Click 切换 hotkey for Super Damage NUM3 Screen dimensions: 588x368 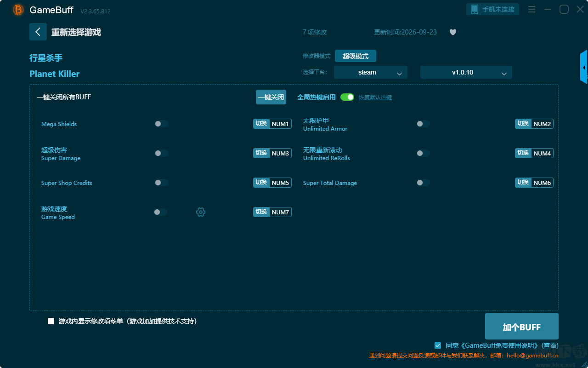point(261,153)
